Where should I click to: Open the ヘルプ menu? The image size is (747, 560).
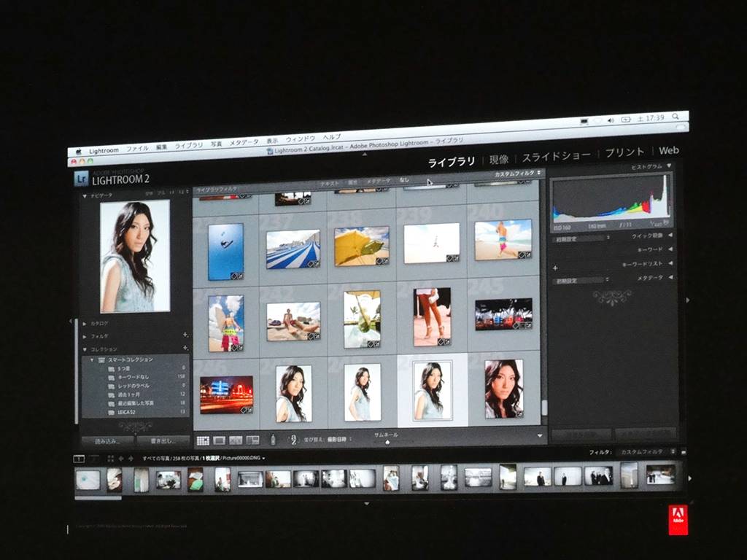(x=332, y=137)
